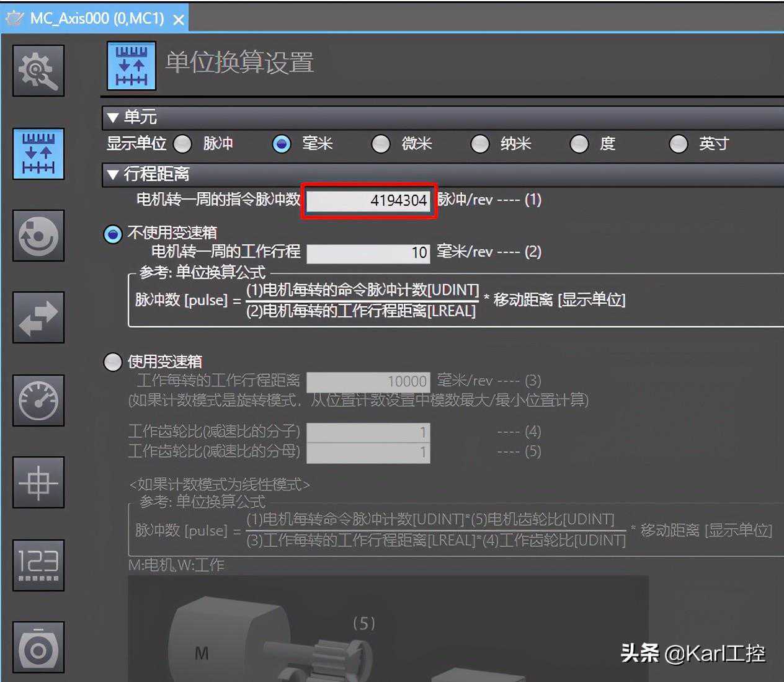Select 英寸 display unit radio button
This screenshot has width=784, height=682.
(x=678, y=144)
